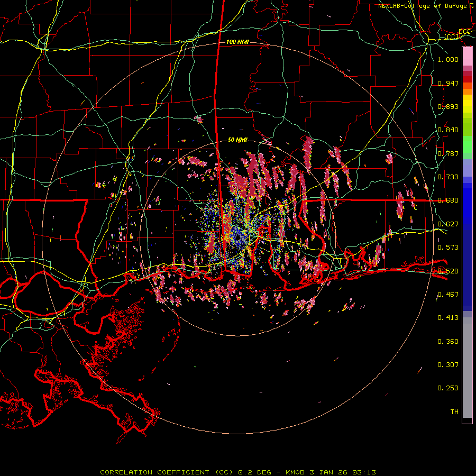Click the 0.253 scale value
This screenshot has height=476, width=476.
(x=448, y=388)
